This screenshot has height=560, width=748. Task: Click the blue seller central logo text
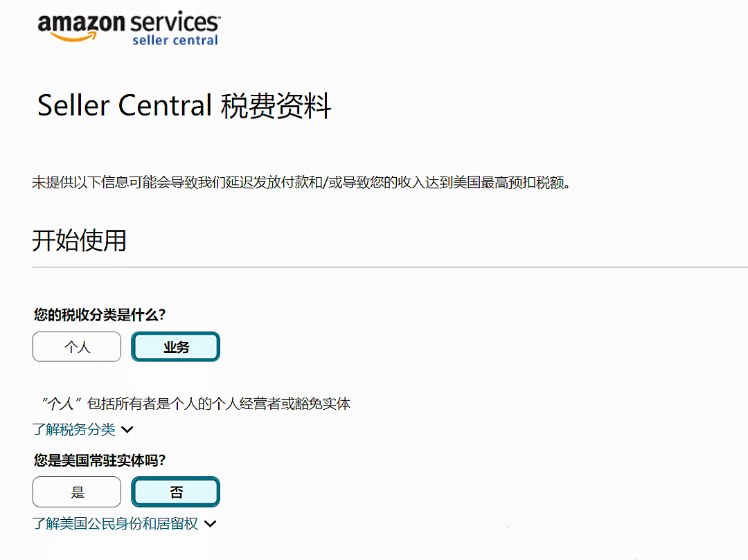(175, 40)
